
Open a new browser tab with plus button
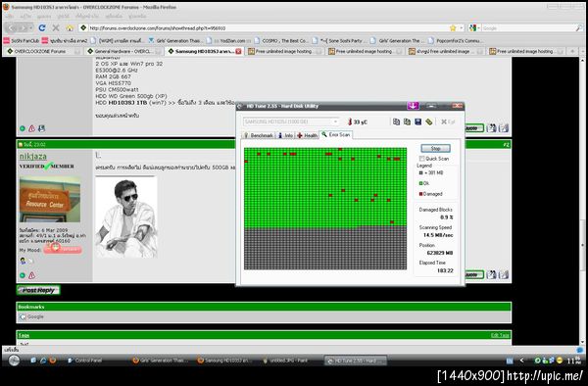[572, 51]
